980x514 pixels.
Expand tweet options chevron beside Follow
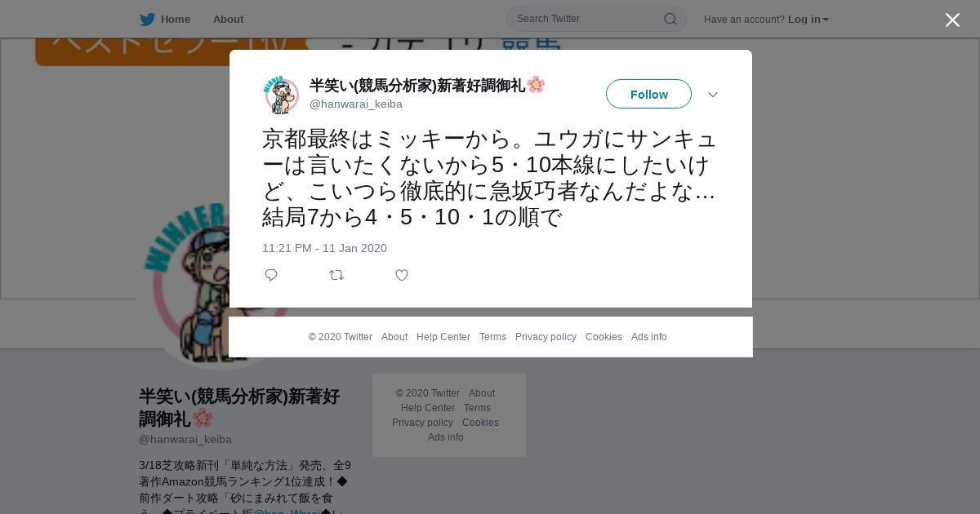[713, 95]
